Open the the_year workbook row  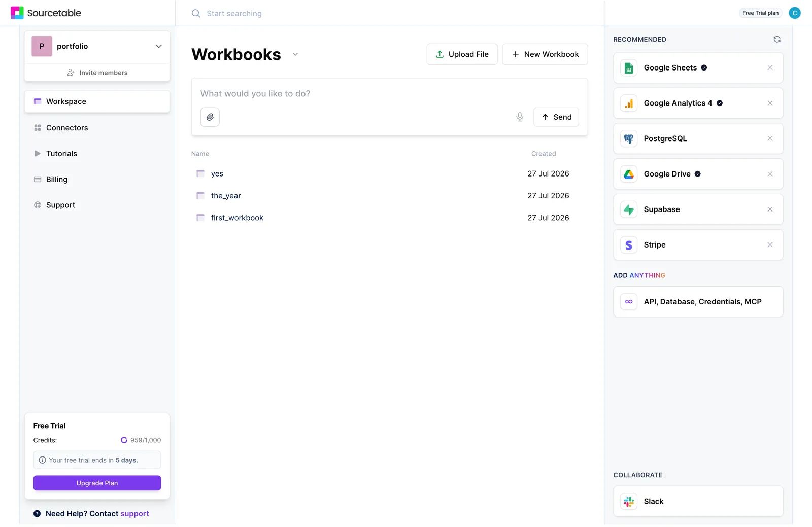(x=389, y=196)
